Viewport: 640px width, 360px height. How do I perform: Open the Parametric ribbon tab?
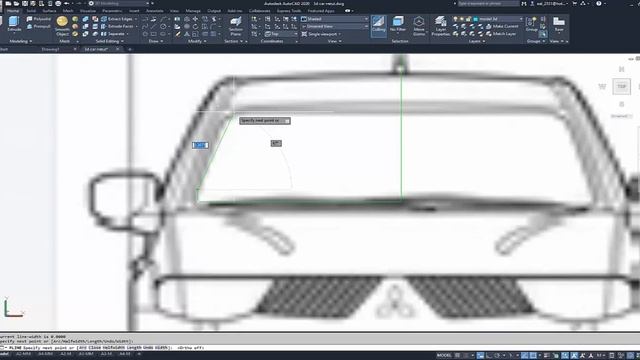[x=112, y=11]
